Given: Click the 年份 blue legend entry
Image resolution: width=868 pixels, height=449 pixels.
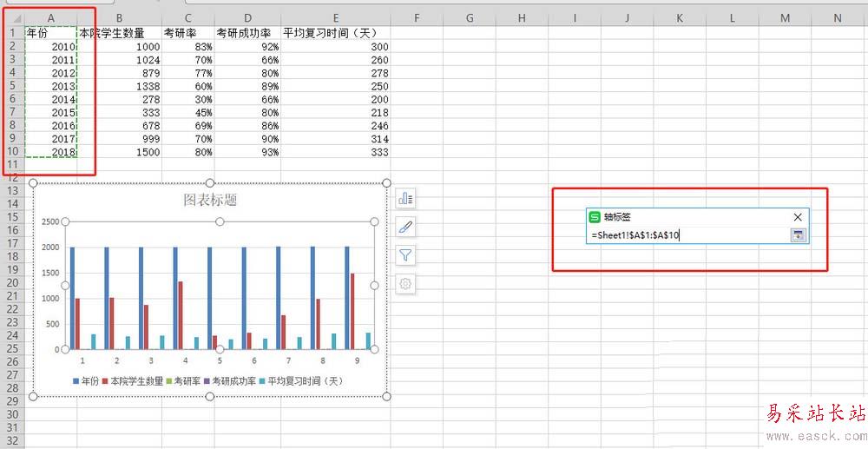Looking at the screenshot, I should [x=87, y=380].
